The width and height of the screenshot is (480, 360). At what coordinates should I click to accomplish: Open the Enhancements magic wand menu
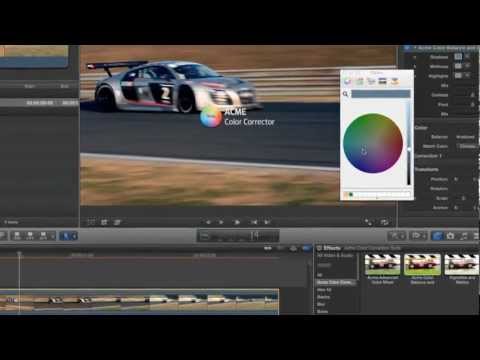397,236
